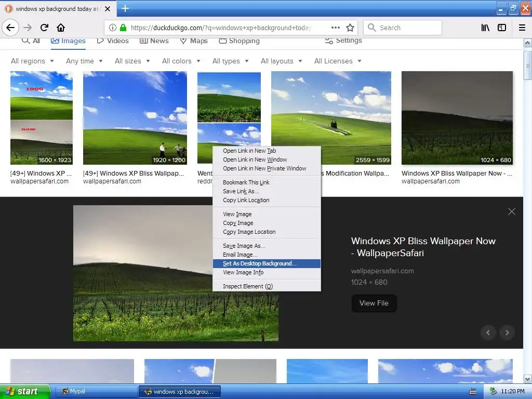
Task: Expand the All regions filter
Action: pyautogui.click(x=32, y=61)
